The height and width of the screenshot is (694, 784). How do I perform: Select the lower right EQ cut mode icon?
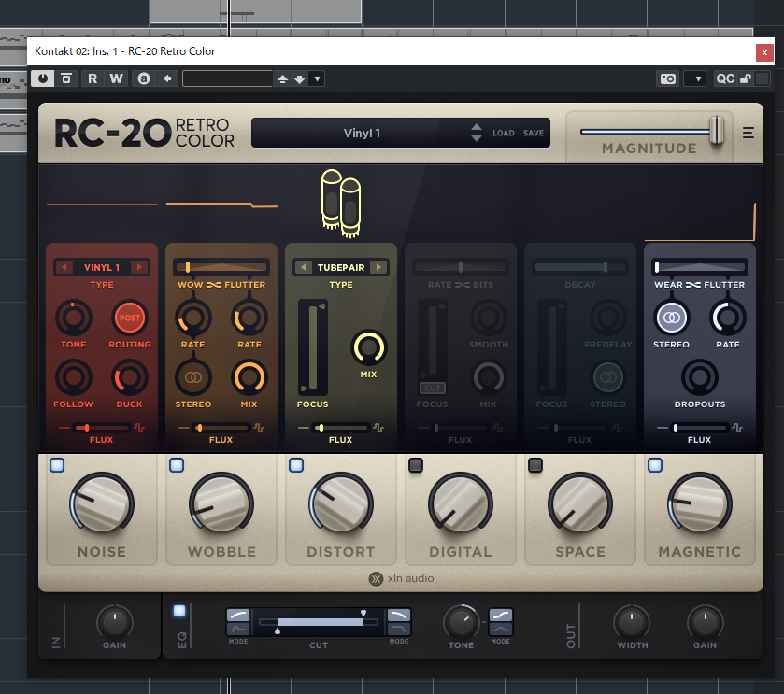pyautogui.click(x=399, y=629)
